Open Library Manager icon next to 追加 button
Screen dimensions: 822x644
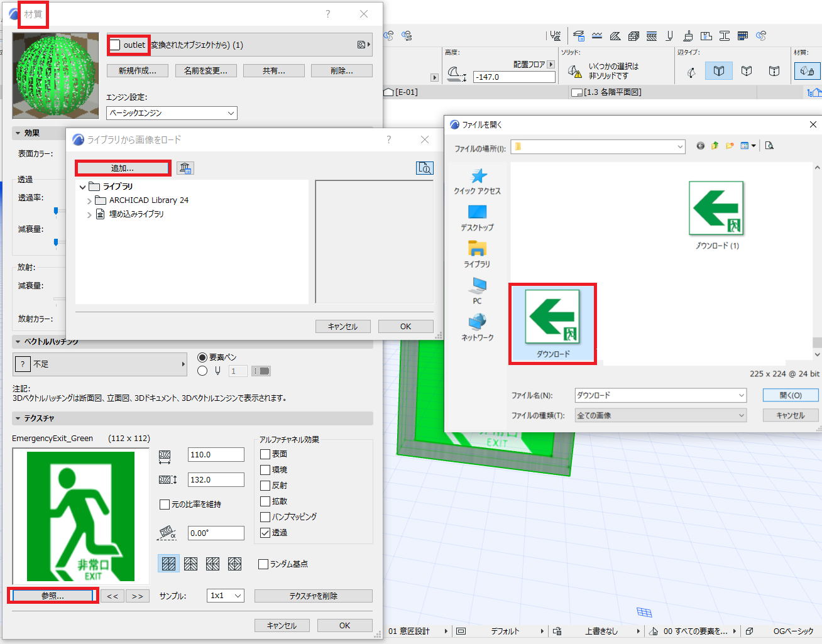(x=185, y=168)
